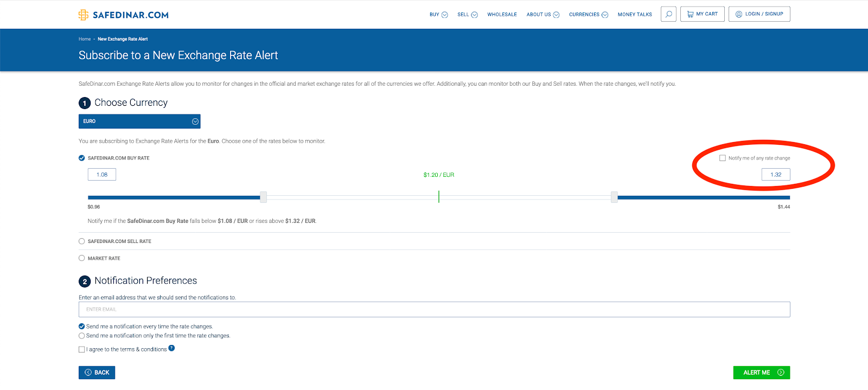Image resolution: width=868 pixels, height=390 pixels.
Task: Expand the About Us menu
Action: [542, 15]
